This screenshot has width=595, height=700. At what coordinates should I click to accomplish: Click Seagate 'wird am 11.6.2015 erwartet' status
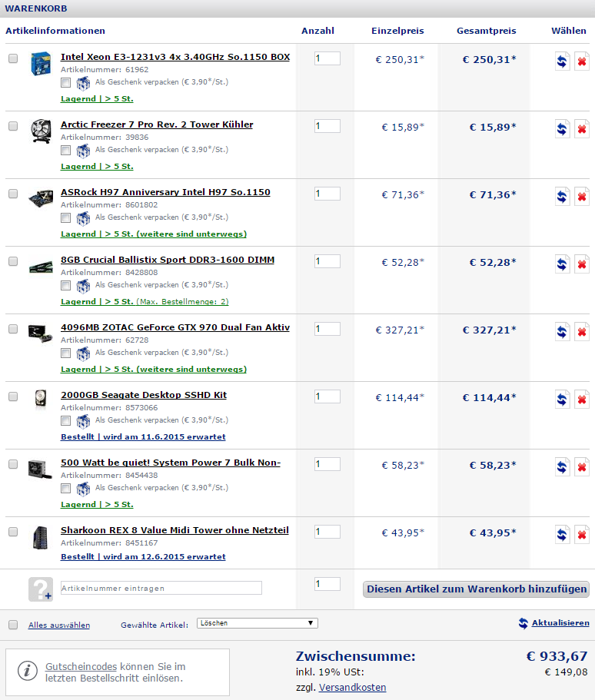coord(143,437)
